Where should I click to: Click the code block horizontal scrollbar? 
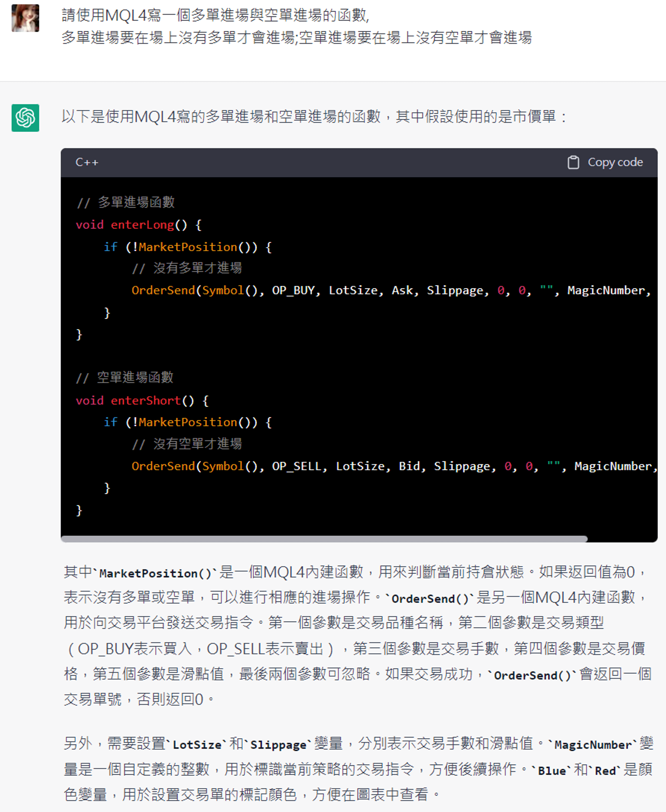324,539
